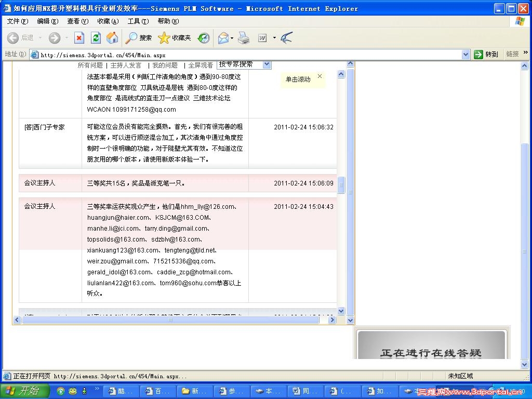Click inner Q&A list scroll-down arrow
The width and height of the screenshot is (532, 399).
coord(341,311)
